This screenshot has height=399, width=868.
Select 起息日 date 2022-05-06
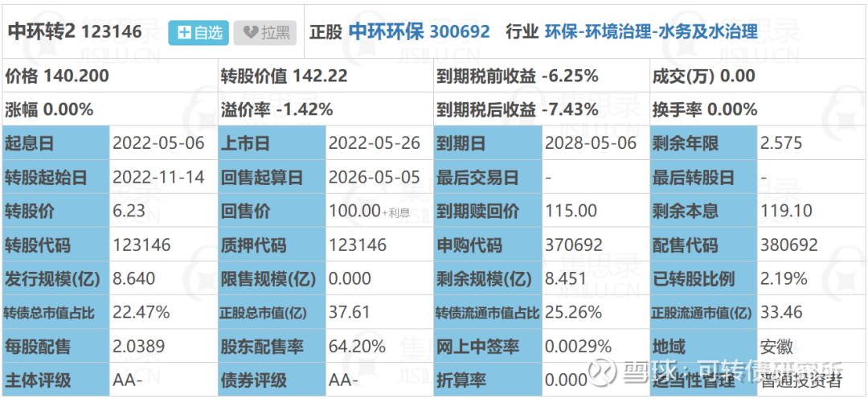(159, 143)
